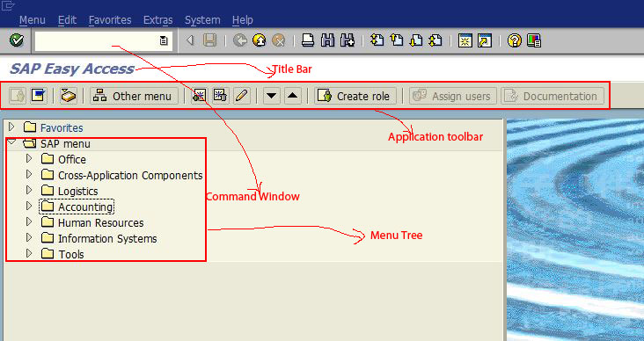Click the Other menu button
644x341 pixels.
click(134, 96)
